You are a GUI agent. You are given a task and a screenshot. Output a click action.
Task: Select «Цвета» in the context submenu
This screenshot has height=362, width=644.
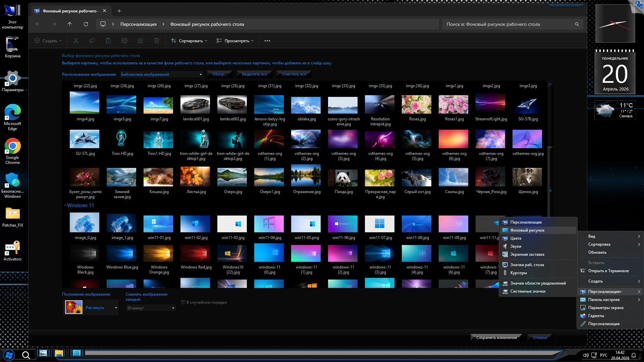click(x=516, y=238)
